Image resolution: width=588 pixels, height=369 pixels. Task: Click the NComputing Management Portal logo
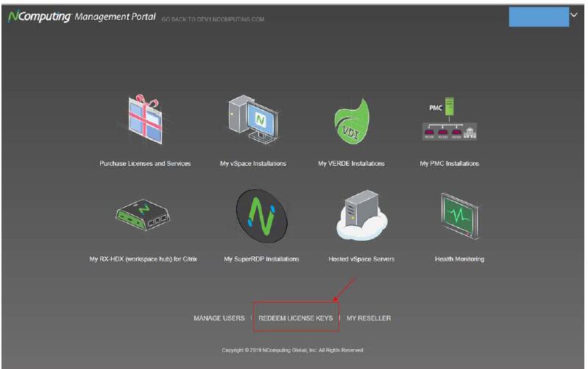(x=81, y=16)
